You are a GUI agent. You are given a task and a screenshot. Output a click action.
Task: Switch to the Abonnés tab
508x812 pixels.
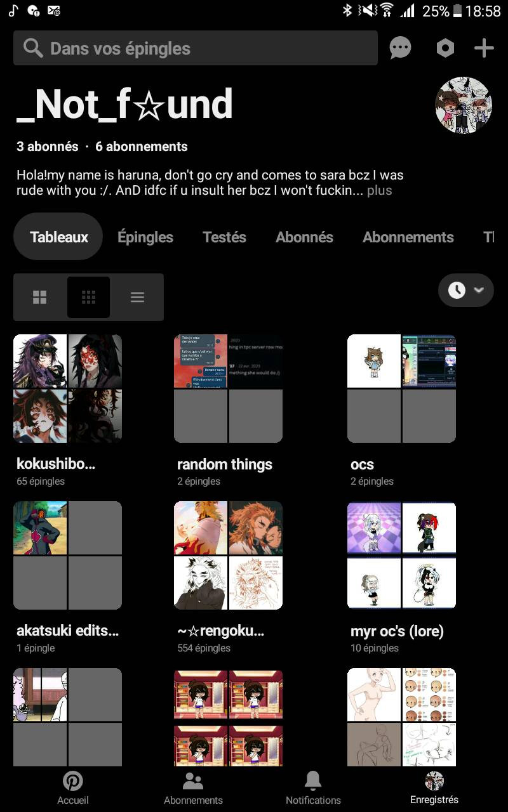304,237
